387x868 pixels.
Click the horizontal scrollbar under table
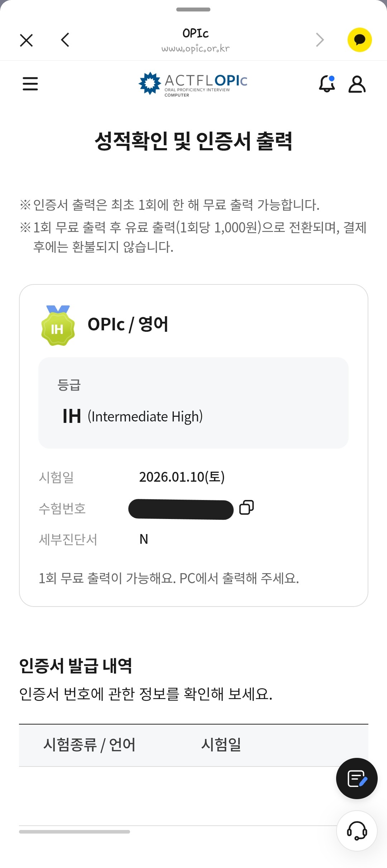click(x=75, y=832)
